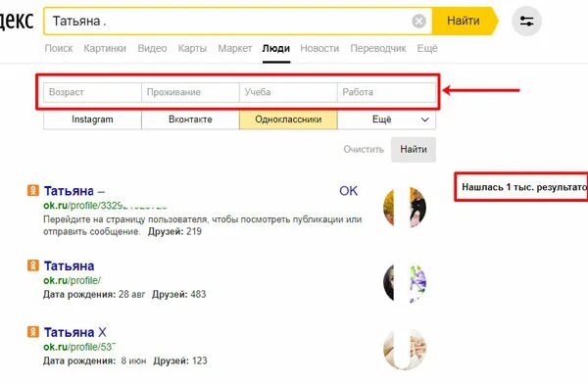The image size is (588, 385).
Task: Open the ok.ru/profile/ URL under second result
Action: tap(73, 280)
